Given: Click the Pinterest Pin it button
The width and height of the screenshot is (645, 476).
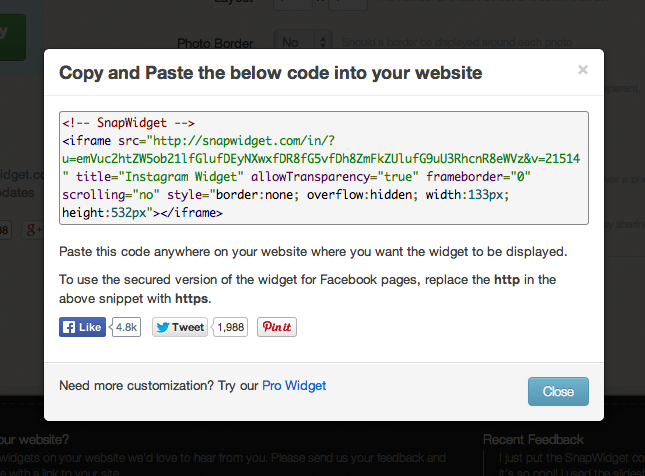Looking at the screenshot, I should pos(276,327).
